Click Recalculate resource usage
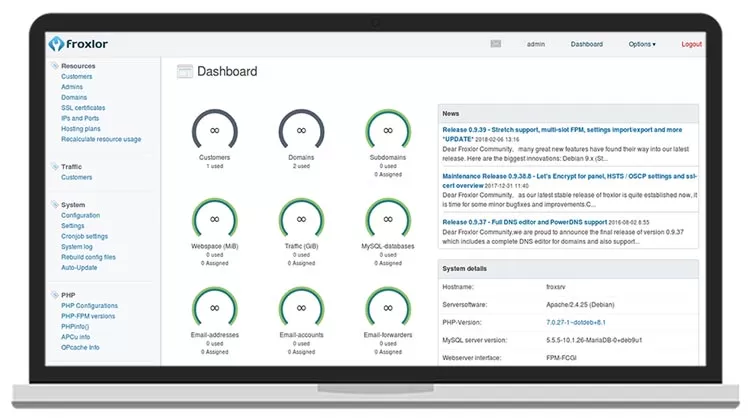The height and width of the screenshot is (420, 750). [101, 139]
